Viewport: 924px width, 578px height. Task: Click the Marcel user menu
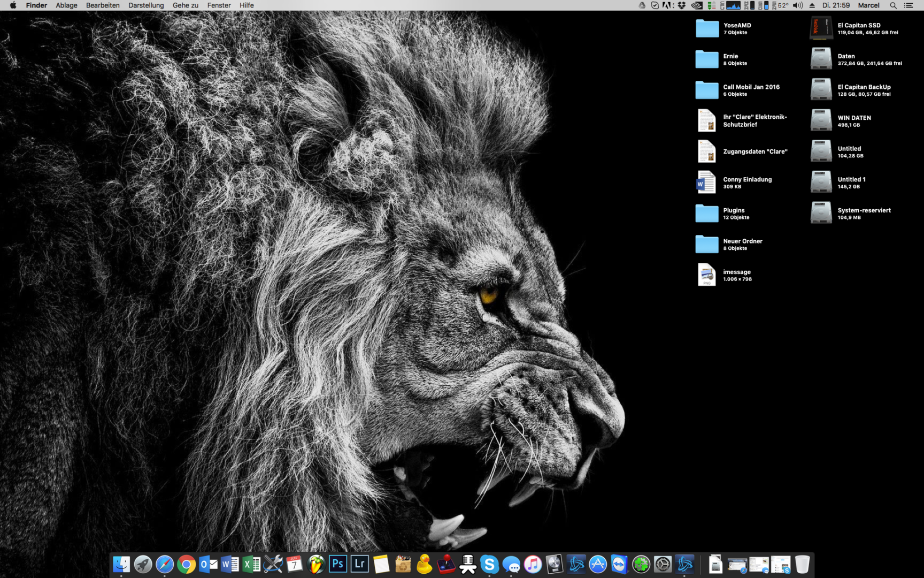coord(868,5)
